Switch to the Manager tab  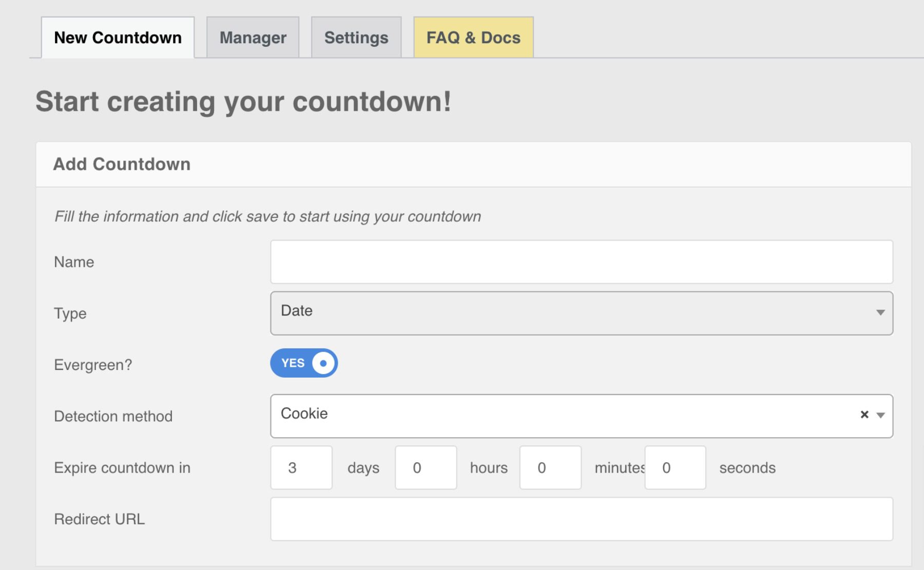pos(253,36)
